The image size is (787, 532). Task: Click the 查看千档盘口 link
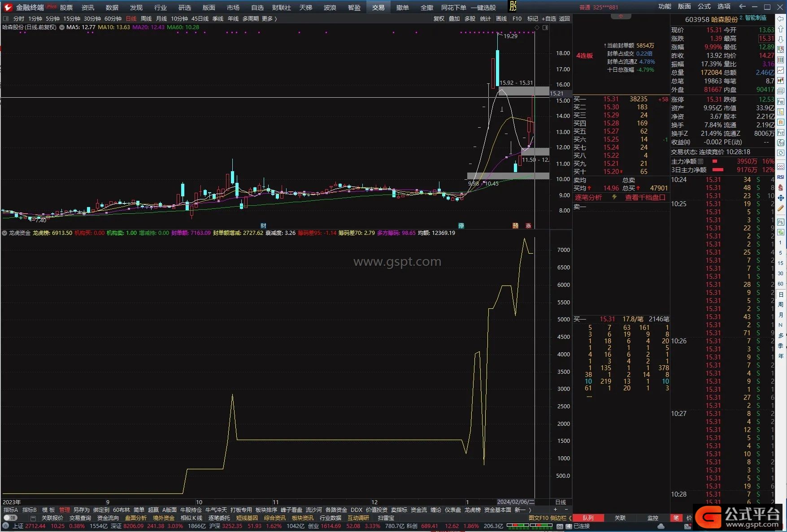pos(645,197)
